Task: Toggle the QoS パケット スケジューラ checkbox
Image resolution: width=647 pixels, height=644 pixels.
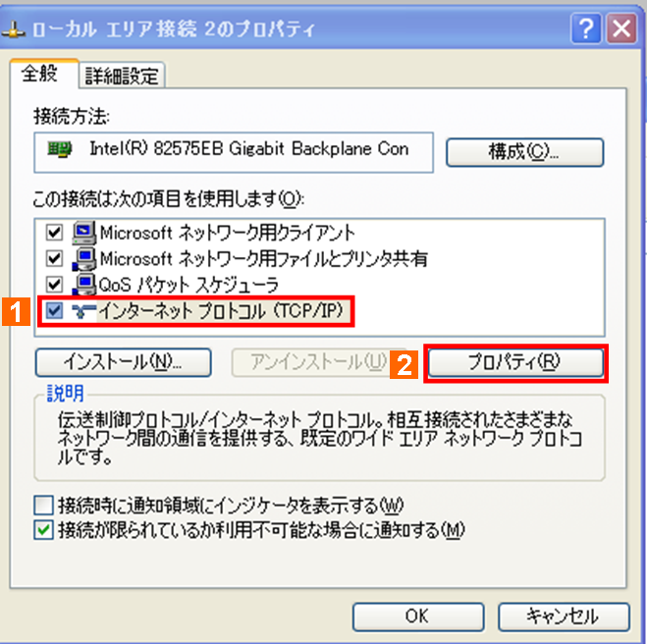Action: (x=54, y=285)
